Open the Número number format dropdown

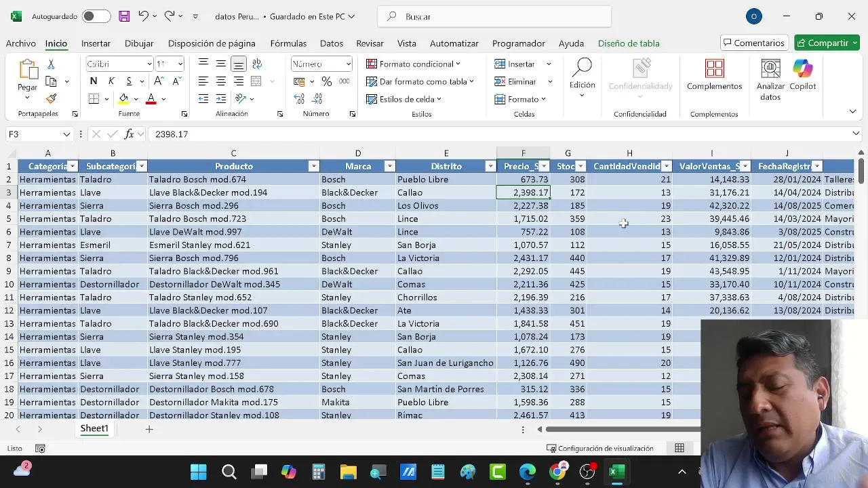pyautogui.click(x=348, y=64)
